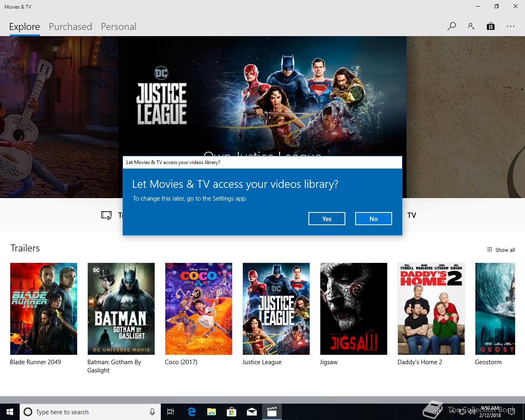This screenshot has height=420, width=525.
Task: Open the Coco (2017) poster
Action: click(199, 309)
